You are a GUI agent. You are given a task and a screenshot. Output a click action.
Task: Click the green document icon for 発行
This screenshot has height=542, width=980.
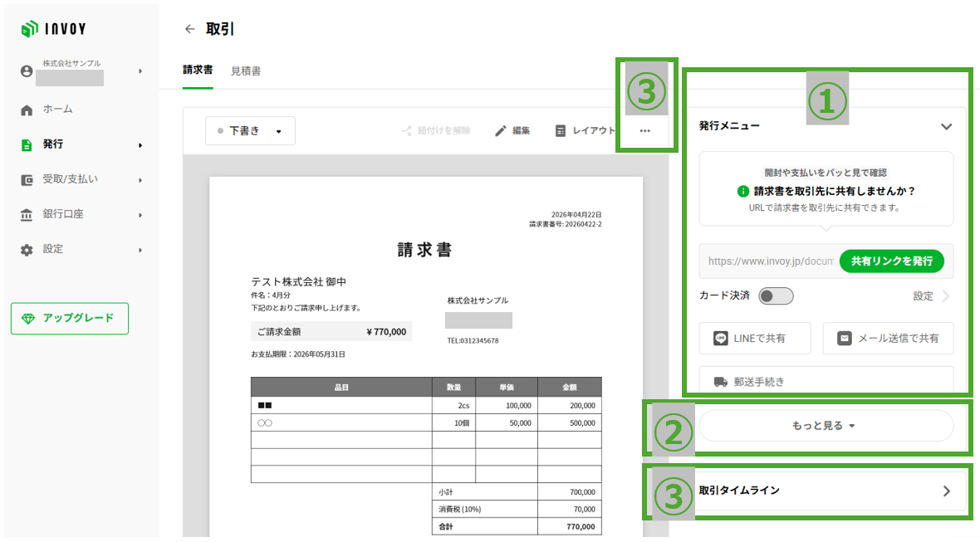(x=27, y=145)
